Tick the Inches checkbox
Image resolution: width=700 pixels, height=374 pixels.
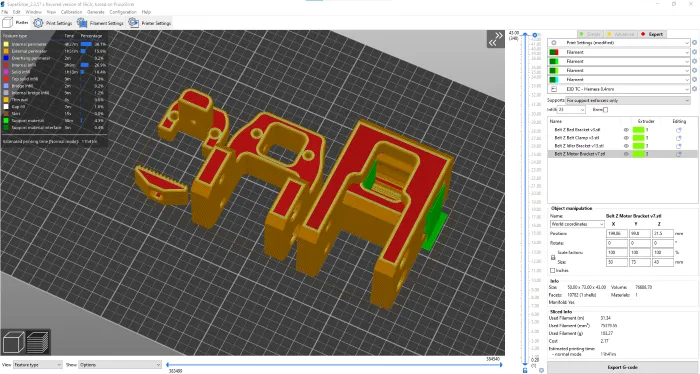point(553,270)
